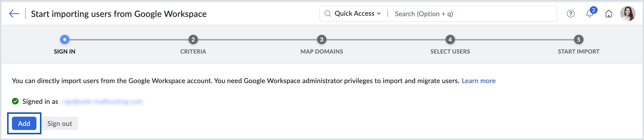Expand the Quick Access dropdown

tap(357, 14)
